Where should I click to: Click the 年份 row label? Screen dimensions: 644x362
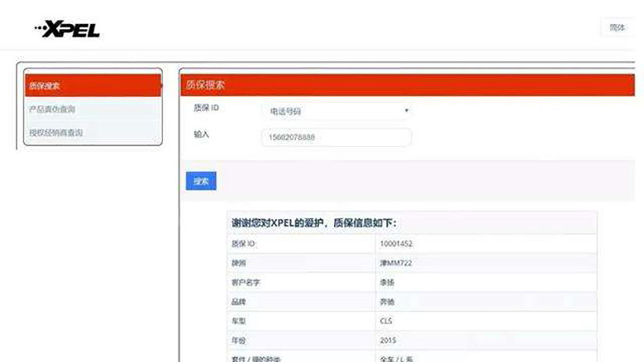point(239,340)
